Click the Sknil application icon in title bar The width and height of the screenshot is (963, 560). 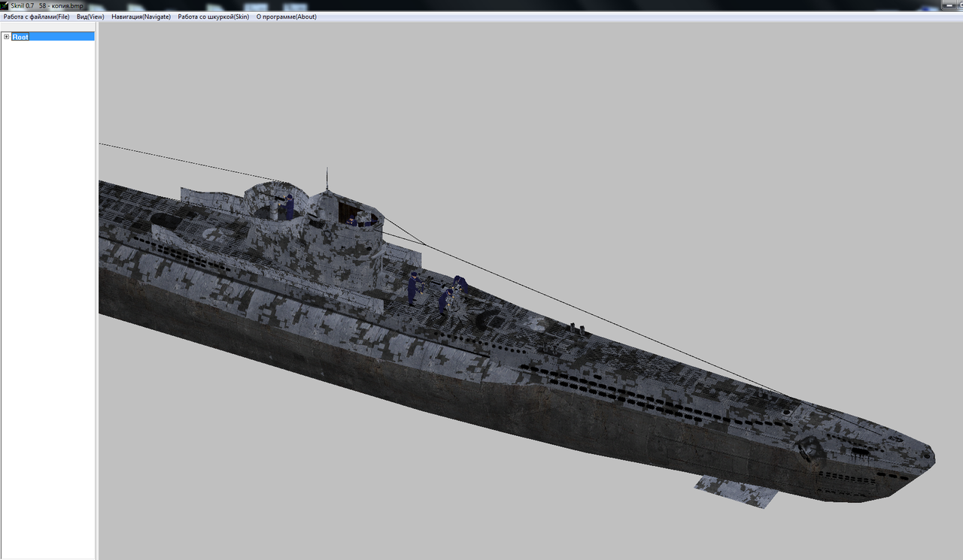[5, 5]
